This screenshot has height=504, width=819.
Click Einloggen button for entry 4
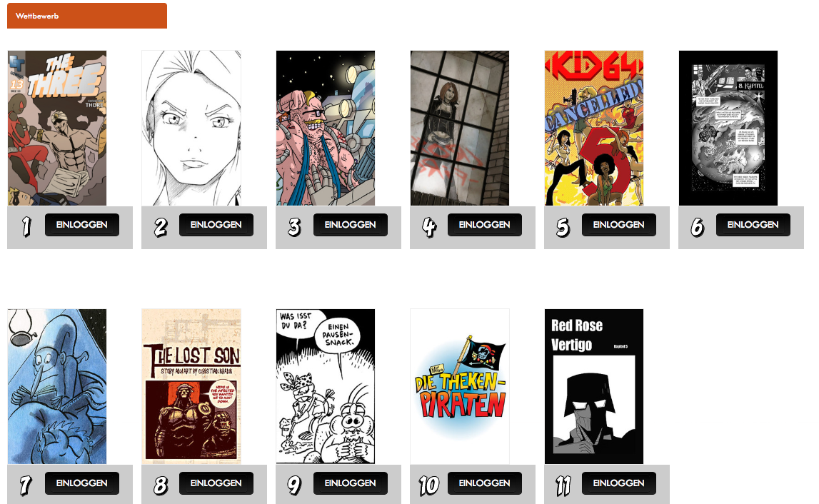coord(485,225)
